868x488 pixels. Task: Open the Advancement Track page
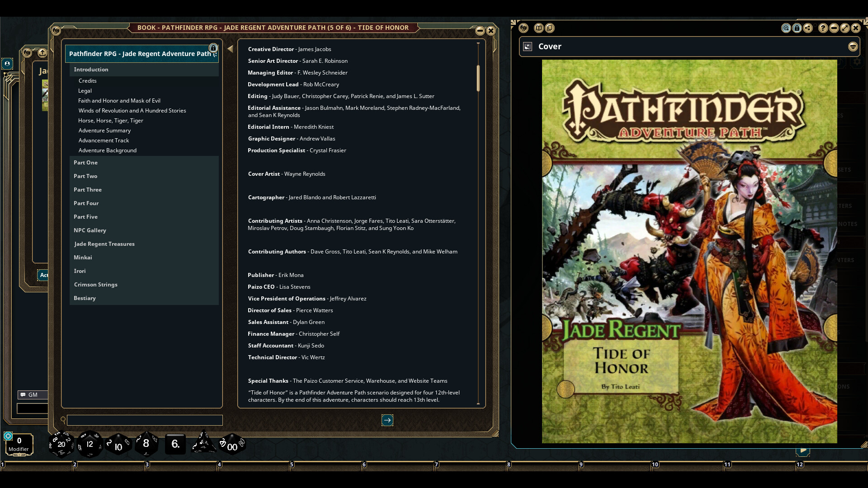coord(104,141)
